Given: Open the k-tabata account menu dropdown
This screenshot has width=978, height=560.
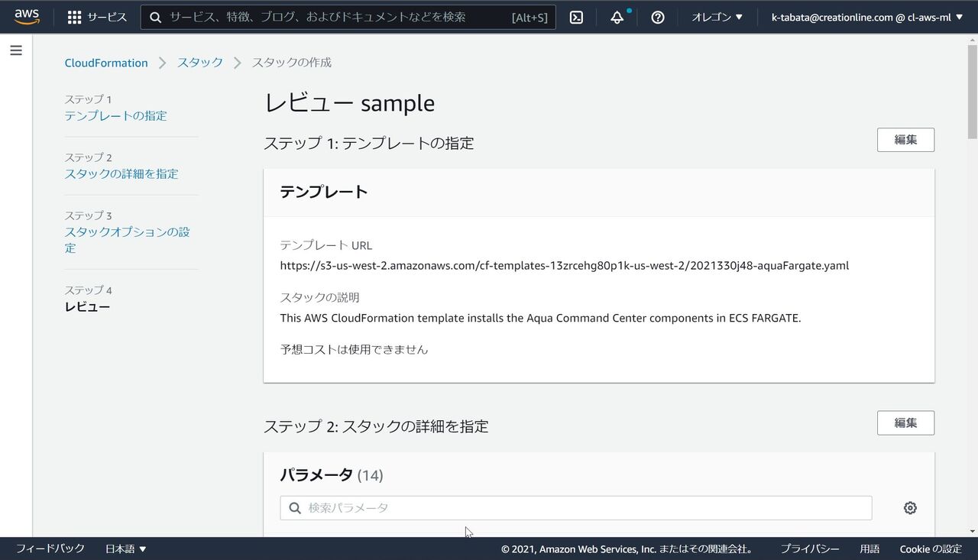Looking at the screenshot, I should click(x=867, y=17).
